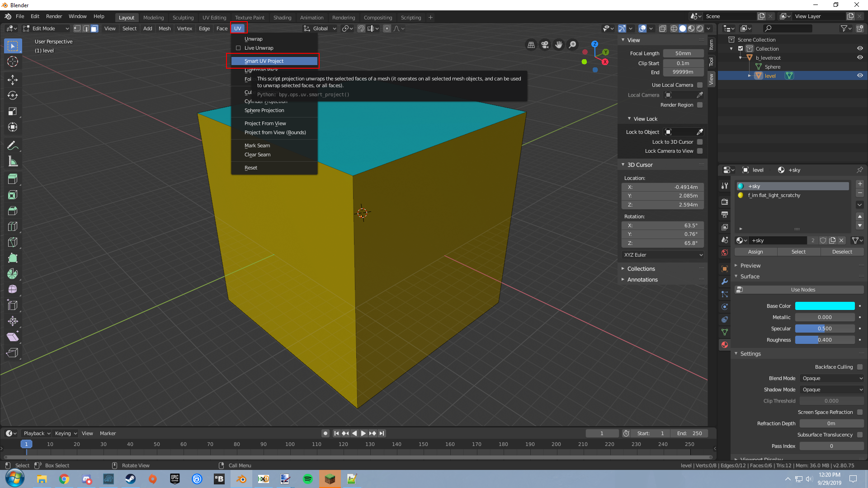Click the 3D cursor tool icon

(13, 61)
